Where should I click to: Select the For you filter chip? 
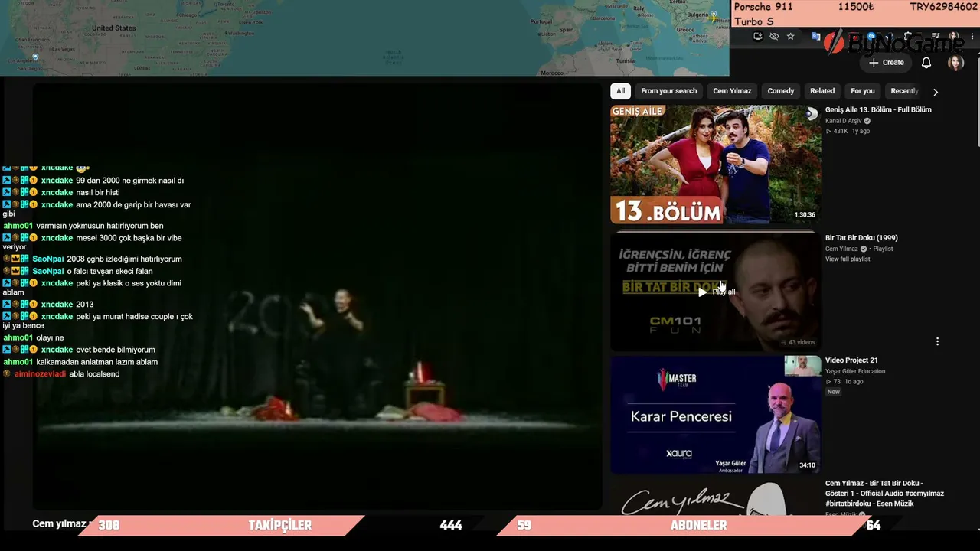pos(863,91)
